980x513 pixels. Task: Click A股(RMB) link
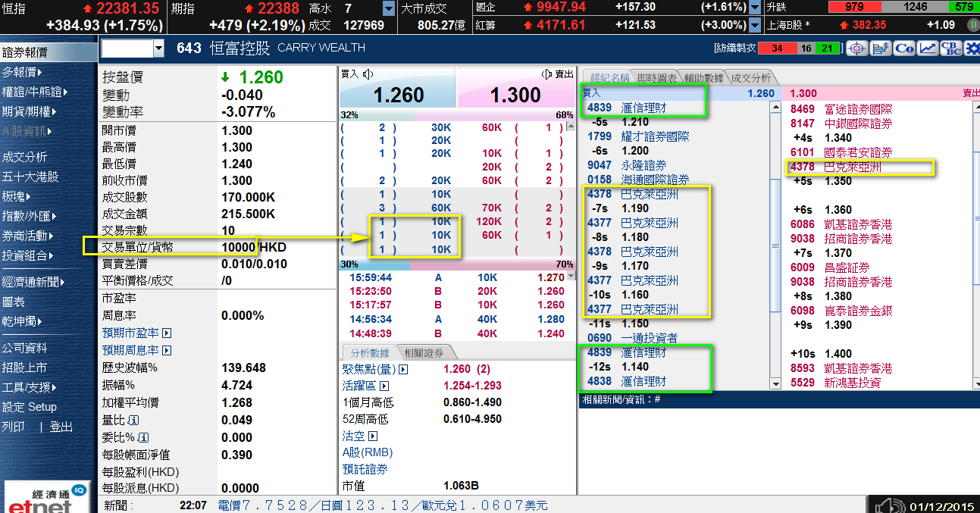click(368, 452)
